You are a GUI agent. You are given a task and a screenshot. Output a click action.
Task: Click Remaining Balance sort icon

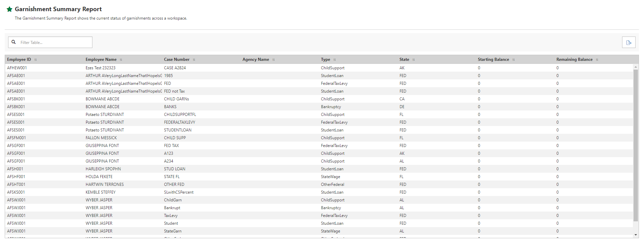pos(597,60)
